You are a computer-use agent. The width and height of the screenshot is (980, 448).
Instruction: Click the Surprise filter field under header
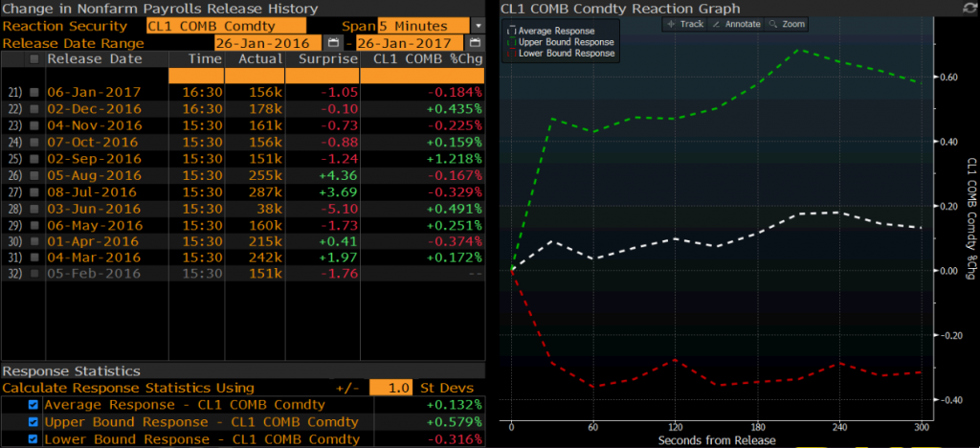[x=322, y=76]
